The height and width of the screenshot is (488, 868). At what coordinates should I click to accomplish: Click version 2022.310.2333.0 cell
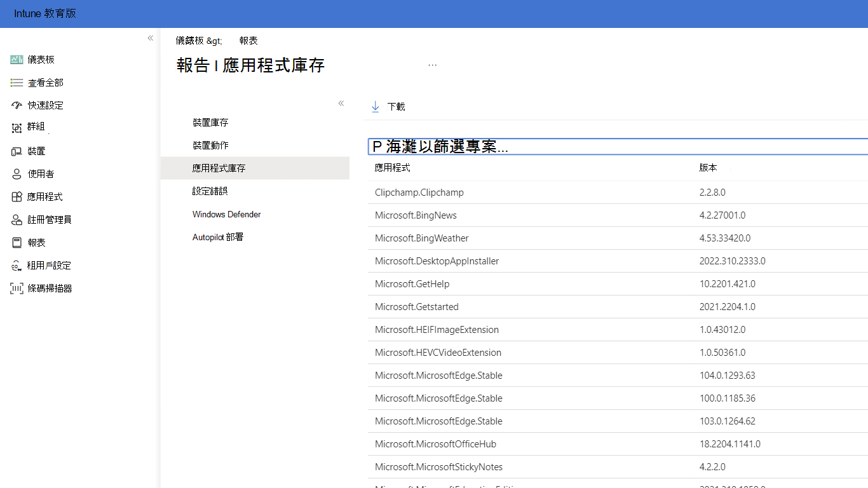[x=733, y=261]
